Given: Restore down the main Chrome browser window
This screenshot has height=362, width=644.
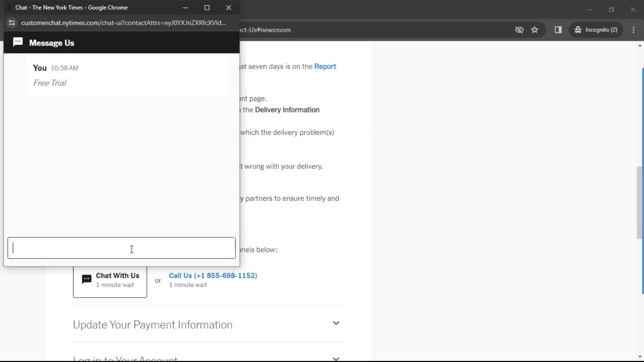Looking at the screenshot, I should click(611, 9).
